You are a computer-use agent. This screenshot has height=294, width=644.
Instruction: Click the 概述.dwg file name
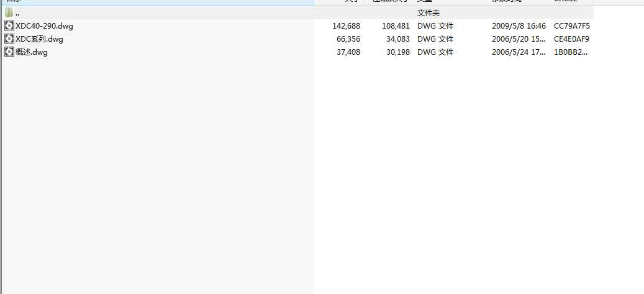32,52
